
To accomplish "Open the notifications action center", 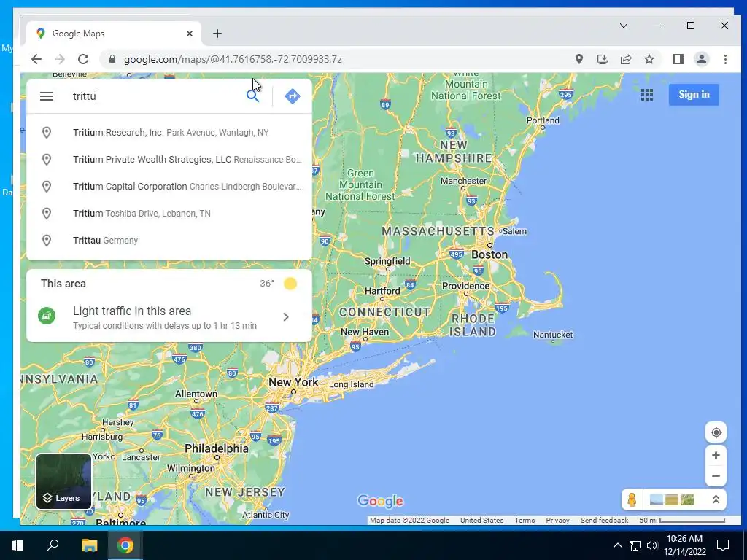I will pyautogui.click(x=723, y=545).
